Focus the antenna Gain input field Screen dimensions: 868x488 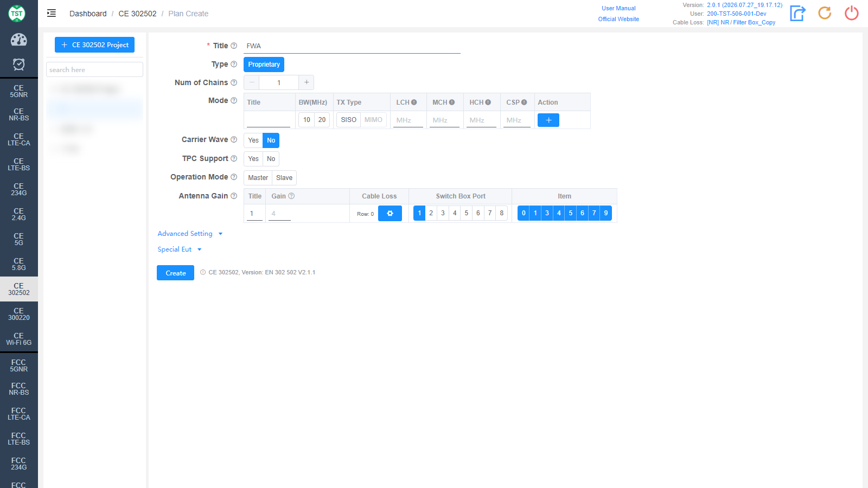[x=279, y=214]
